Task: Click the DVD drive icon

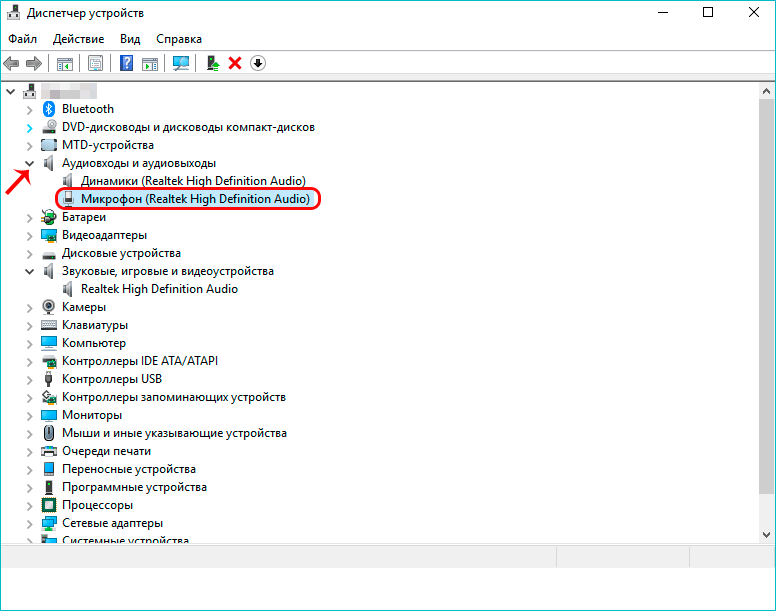Action: pyautogui.click(x=49, y=127)
